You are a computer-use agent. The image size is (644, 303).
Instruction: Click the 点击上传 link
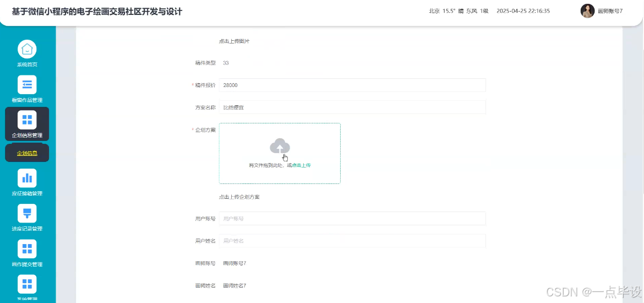click(301, 165)
